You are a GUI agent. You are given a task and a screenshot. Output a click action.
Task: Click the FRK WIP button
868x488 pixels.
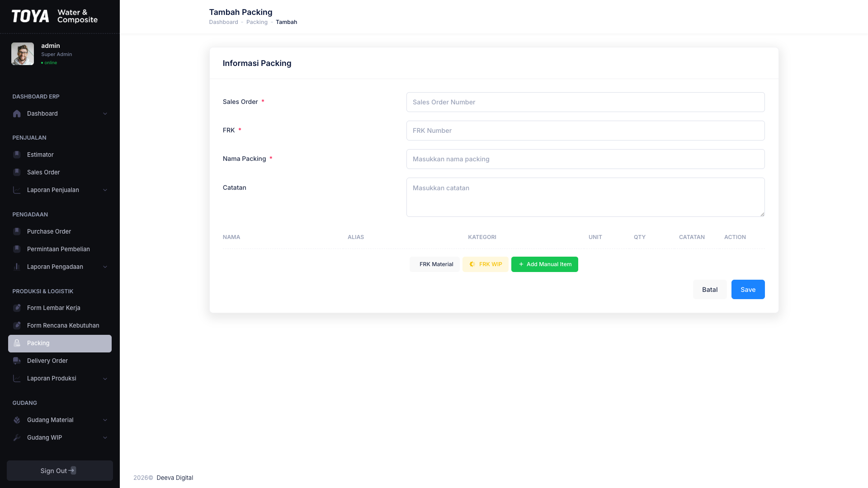pos(485,264)
